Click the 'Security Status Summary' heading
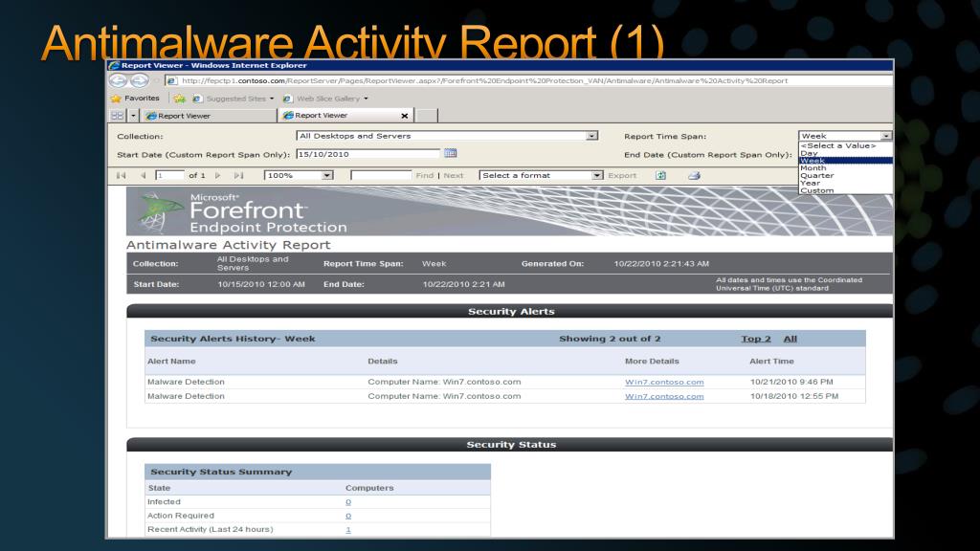Viewport: 980px width, 551px height. click(x=221, y=472)
